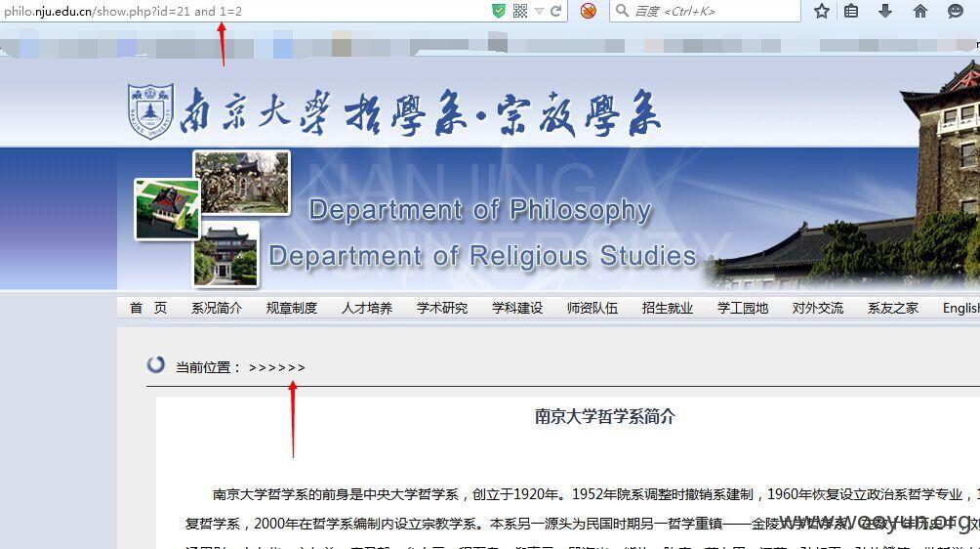Open the plum blossom photo thumbnail

coord(242,183)
